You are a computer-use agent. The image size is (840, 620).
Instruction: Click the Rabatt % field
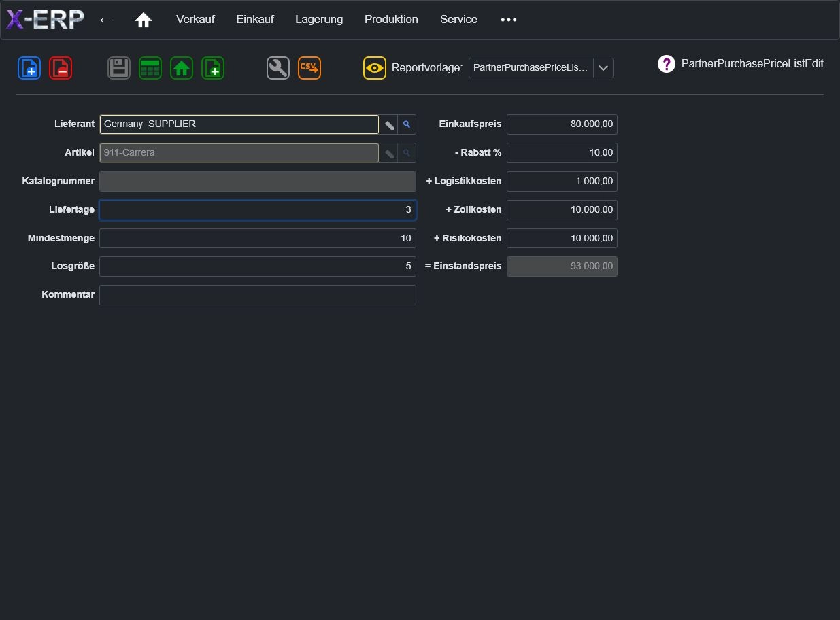[562, 153]
